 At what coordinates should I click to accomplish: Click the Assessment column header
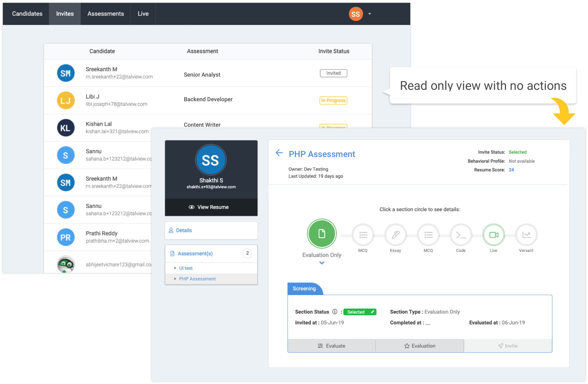pyautogui.click(x=202, y=51)
